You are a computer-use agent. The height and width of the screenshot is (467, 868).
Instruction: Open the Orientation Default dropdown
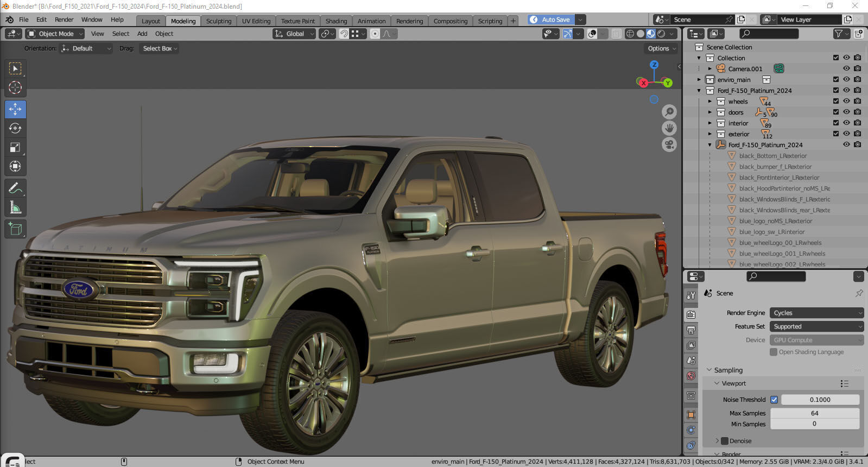point(86,48)
